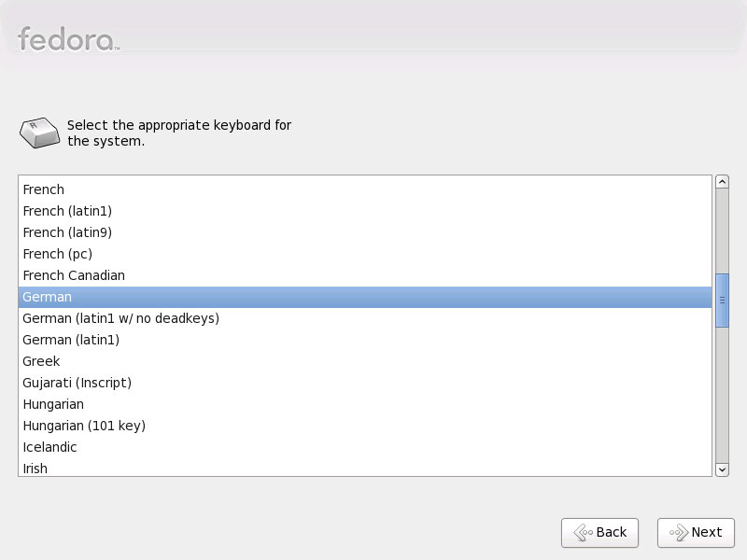Image resolution: width=747 pixels, height=560 pixels.
Task: Click the keyboard key icon
Action: point(39,133)
